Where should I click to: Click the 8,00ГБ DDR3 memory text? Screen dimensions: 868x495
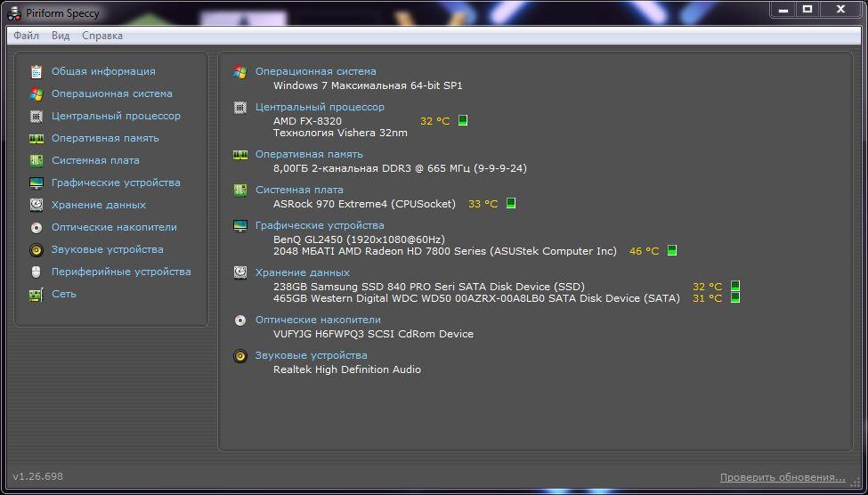click(x=400, y=168)
